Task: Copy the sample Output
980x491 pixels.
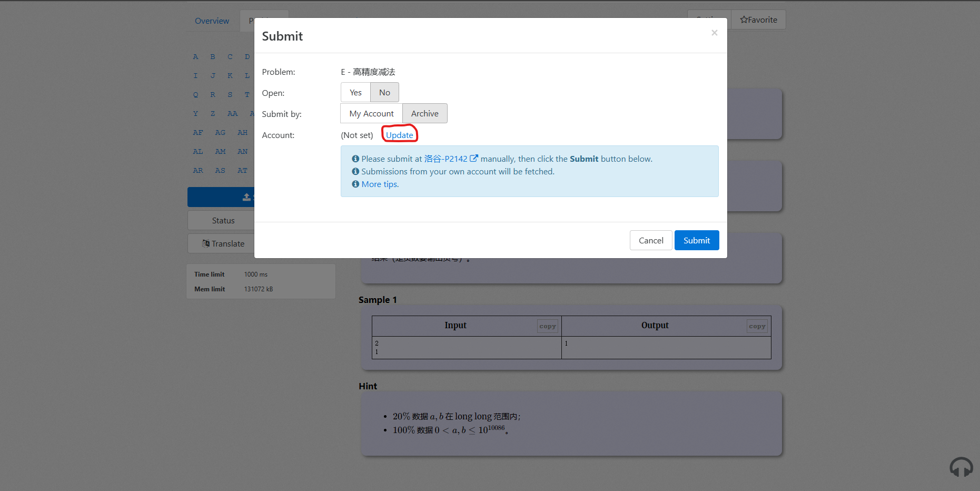Action: 757,326
